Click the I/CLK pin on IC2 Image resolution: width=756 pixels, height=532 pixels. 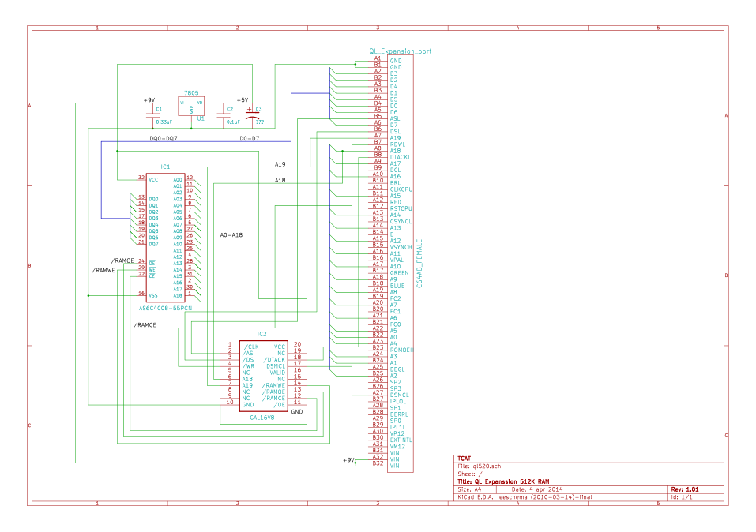(x=250, y=347)
